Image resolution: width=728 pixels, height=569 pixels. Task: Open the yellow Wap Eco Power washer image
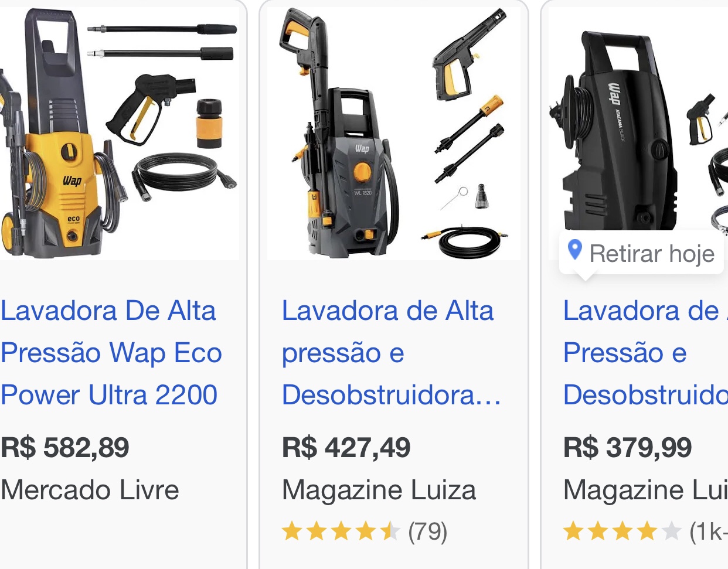pos(120,133)
